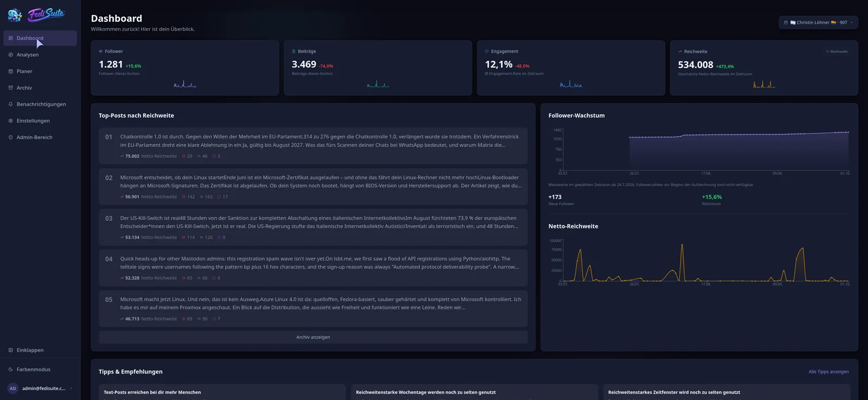
Task: Open Einstellungen via the gear icon
Action: click(x=11, y=120)
